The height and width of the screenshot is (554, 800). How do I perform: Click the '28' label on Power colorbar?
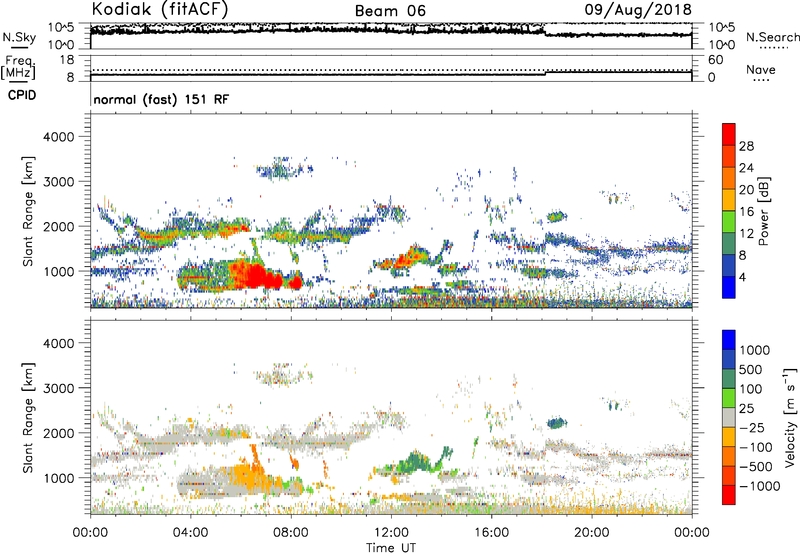point(746,146)
